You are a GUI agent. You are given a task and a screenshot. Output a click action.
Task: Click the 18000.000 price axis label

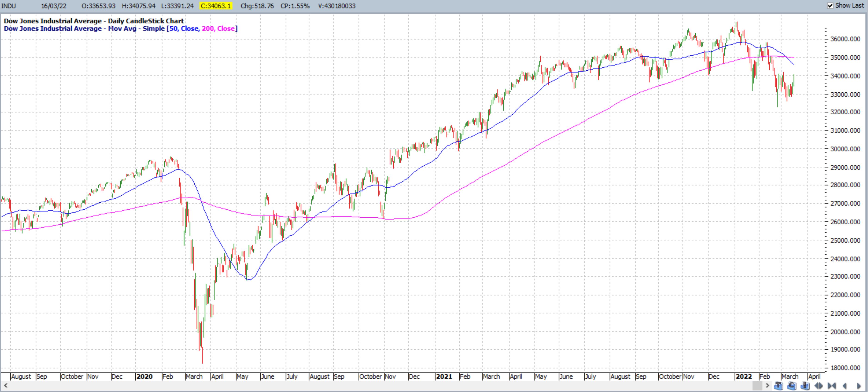point(845,368)
